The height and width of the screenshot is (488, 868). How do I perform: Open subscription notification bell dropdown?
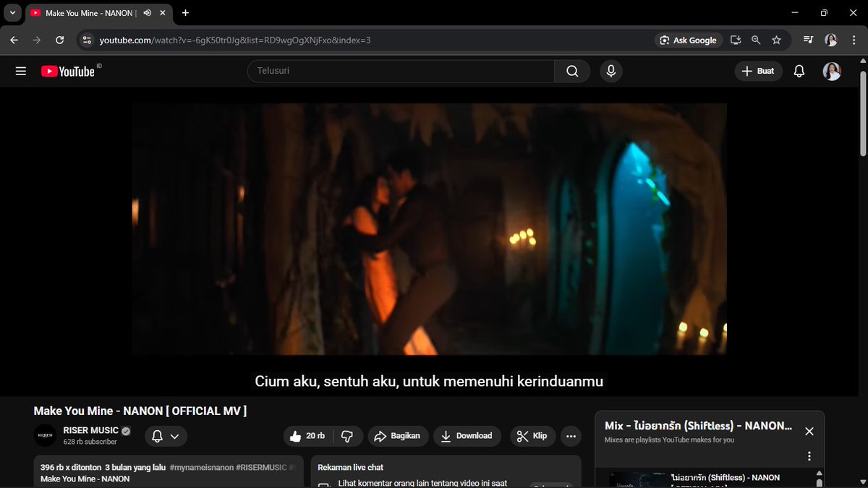point(166,436)
